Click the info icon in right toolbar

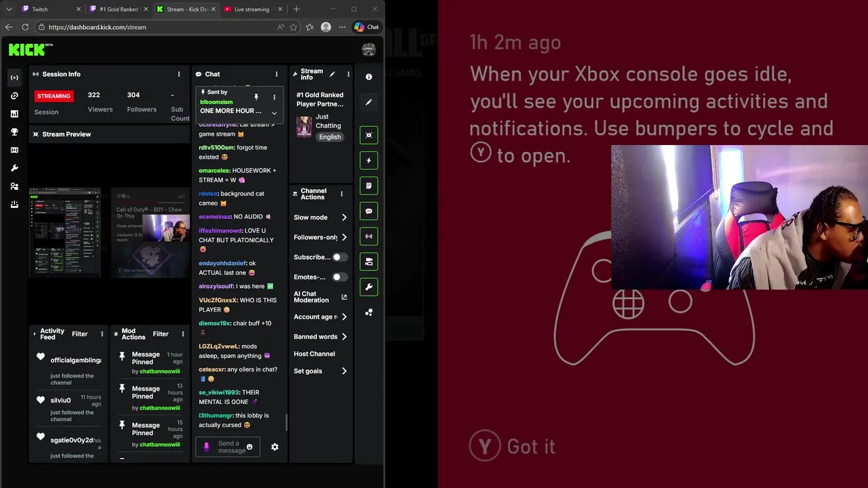click(x=369, y=77)
